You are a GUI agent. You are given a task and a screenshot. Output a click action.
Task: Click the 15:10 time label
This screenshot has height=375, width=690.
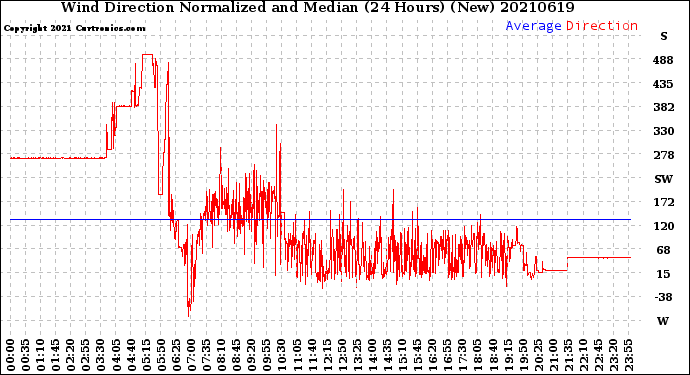click(403, 355)
